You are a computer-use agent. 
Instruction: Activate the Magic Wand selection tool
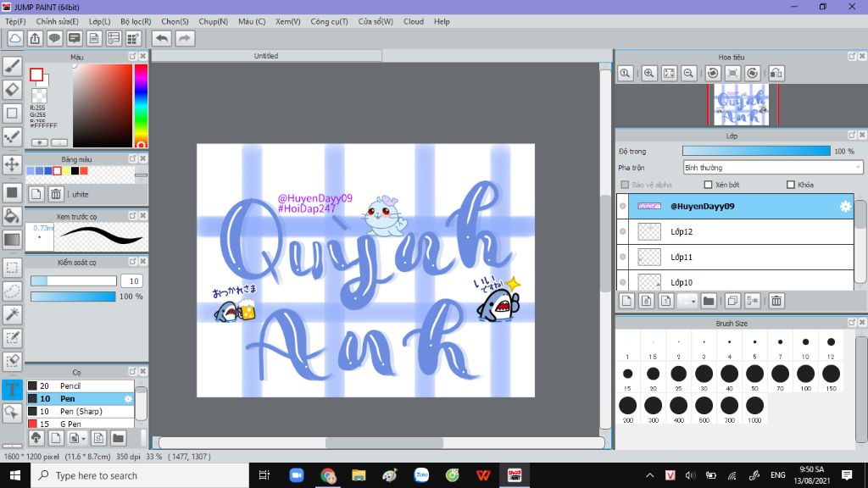[12, 314]
